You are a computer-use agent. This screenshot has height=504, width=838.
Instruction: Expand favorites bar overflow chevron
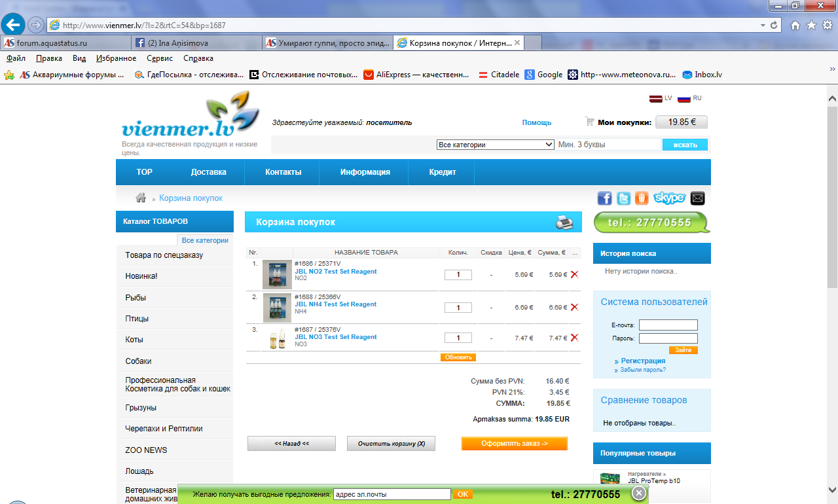833,69
